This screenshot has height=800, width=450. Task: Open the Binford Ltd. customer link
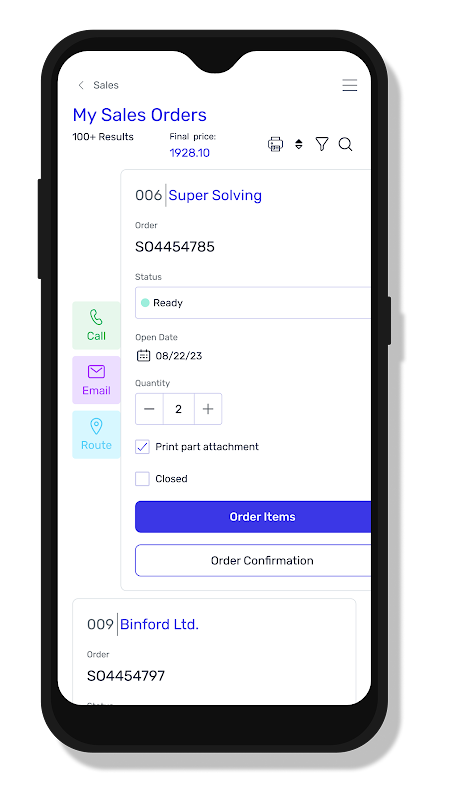point(159,624)
